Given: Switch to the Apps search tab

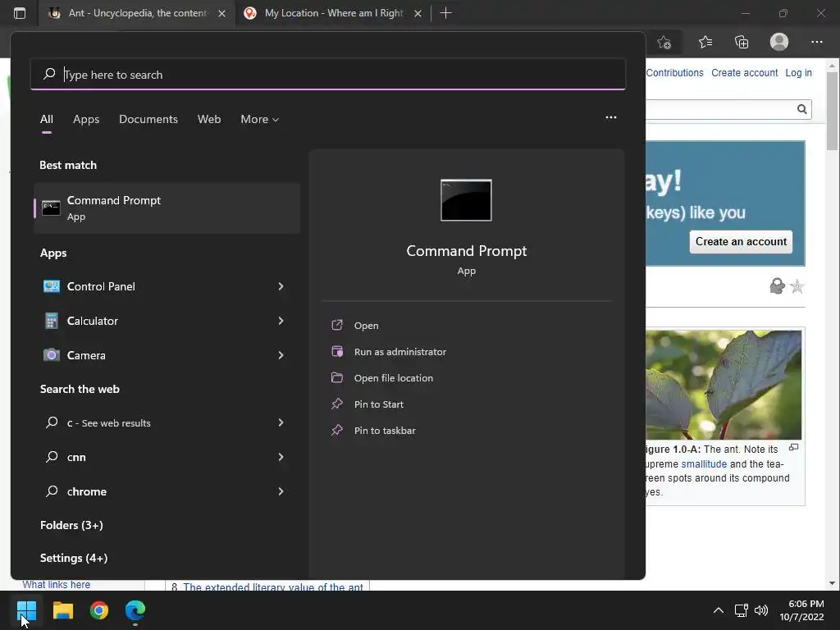Looking at the screenshot, I should 86,119.
